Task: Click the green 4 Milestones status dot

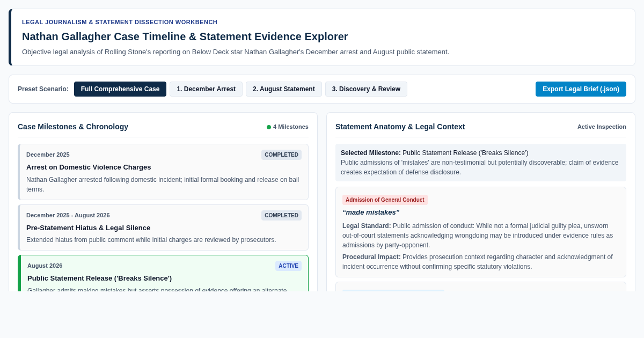Action: tap(269, 127)
